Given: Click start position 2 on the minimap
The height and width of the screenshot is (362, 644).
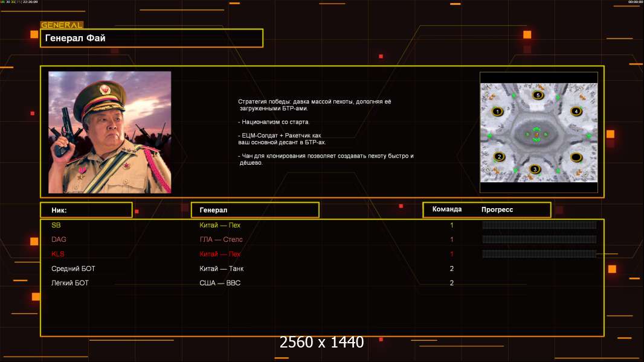Looking at the screenshot, I should [x=499, y=156].
